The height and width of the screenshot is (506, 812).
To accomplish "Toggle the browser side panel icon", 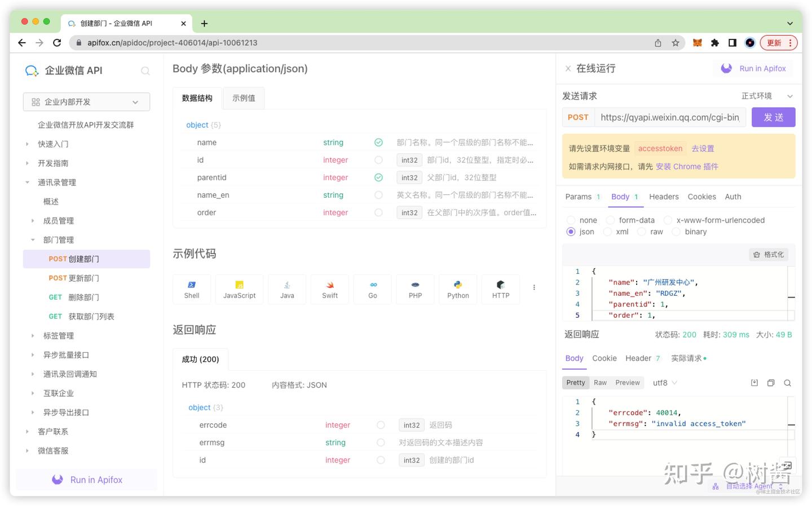I will (x=732, y=43).
